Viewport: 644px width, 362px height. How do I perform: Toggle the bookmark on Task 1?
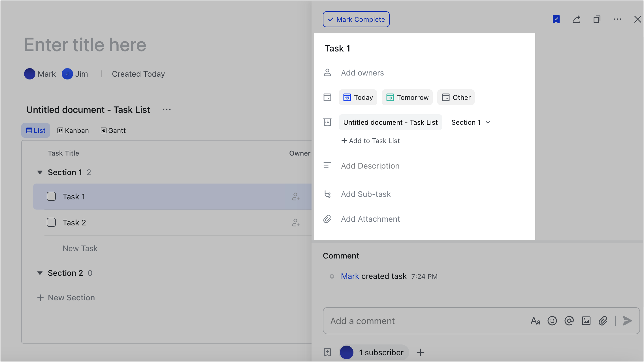[x=556, y=19]
